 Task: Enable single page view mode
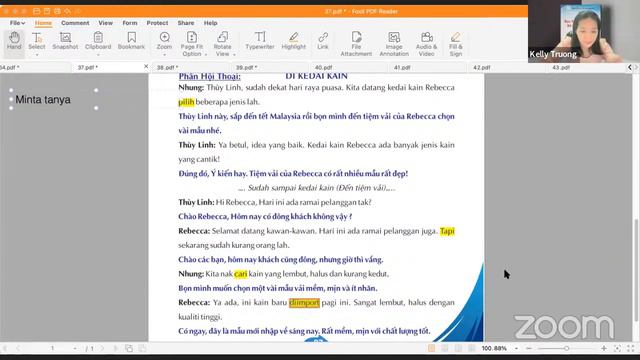tap(431, 348)
